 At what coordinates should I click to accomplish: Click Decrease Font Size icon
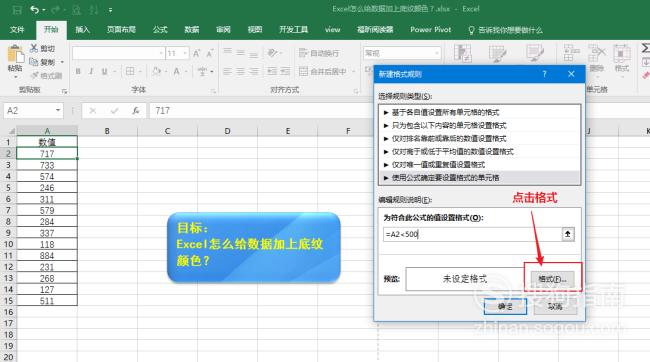click(209, 53)
